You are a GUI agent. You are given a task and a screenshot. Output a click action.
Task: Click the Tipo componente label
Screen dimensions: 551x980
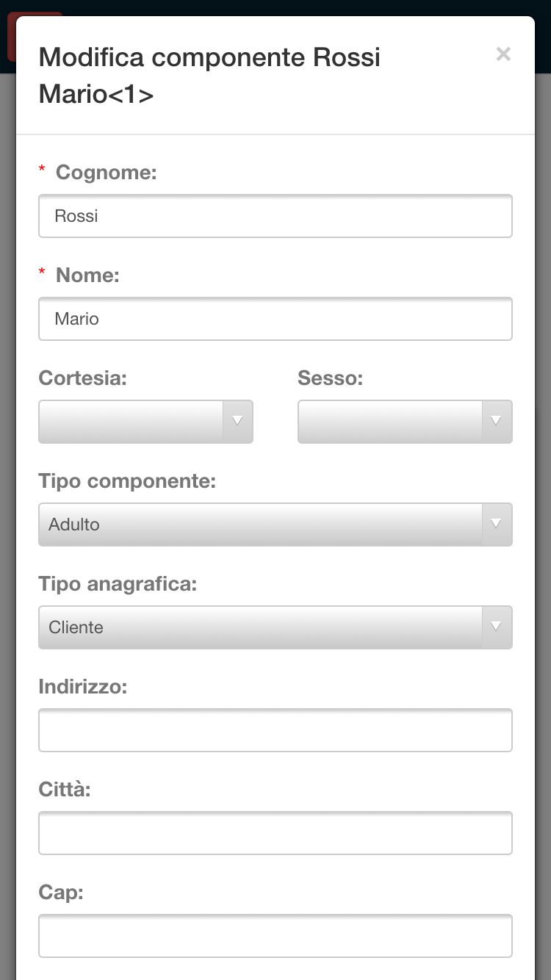(x=127, y=481)
